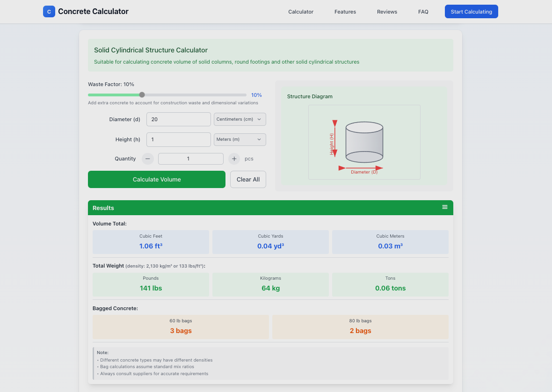Click the Concrete Calculator logo icon
This screenshot has height=392, width=552.
coord(49,11)
